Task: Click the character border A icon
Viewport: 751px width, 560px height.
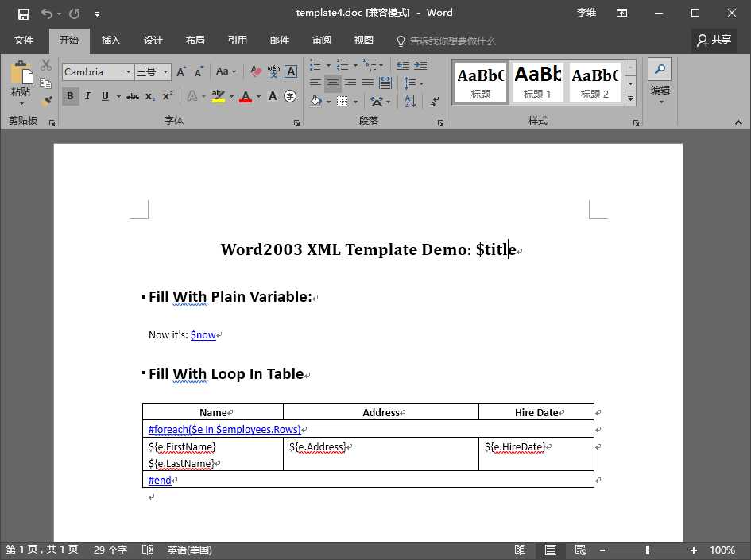Action: pos(291,71)
